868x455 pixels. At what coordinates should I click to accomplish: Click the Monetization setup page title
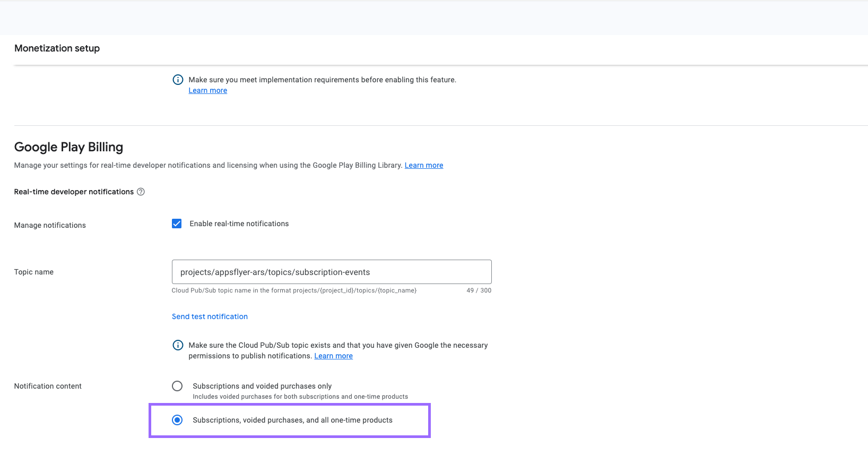[x=57, y=48]
